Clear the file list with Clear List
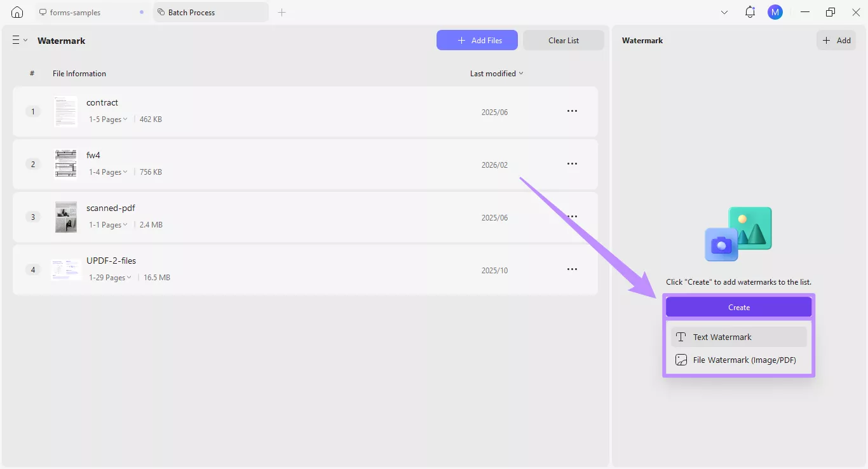The width and height of the screenshot is (868, 469). 563,40
